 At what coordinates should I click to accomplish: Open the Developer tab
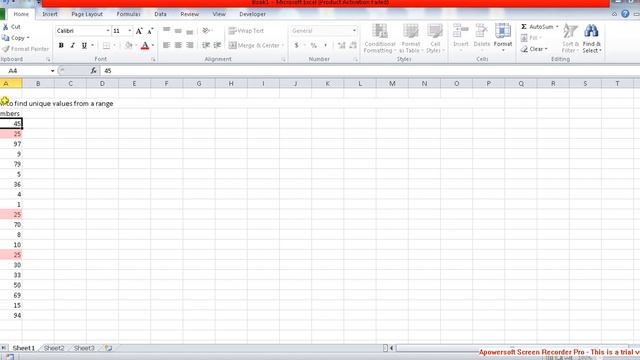(x=252, y=14)
